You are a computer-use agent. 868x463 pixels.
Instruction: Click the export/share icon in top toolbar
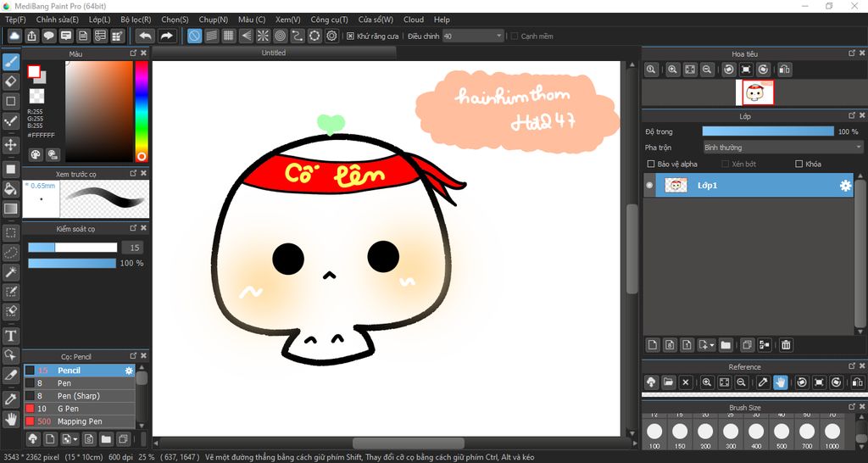32,36
